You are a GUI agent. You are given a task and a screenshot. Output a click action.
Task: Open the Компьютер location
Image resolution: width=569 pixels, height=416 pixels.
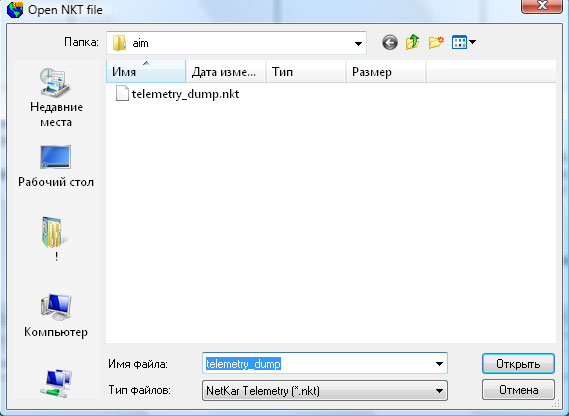(56, 315)
